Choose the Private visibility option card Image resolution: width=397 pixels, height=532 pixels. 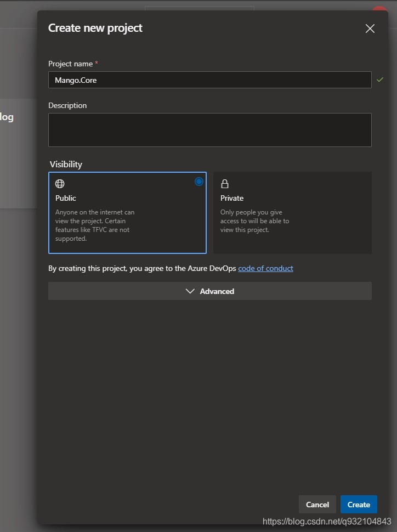(292, 213)
